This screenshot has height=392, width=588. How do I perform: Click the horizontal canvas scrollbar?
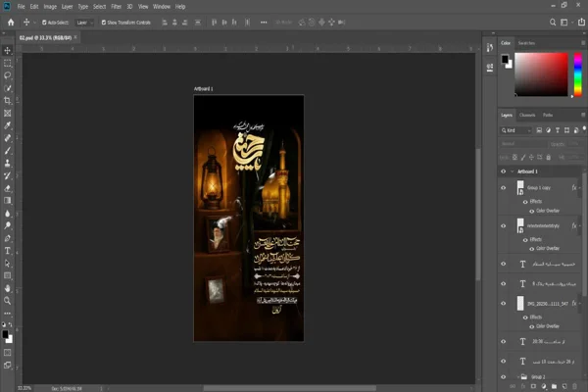[289, 388]
